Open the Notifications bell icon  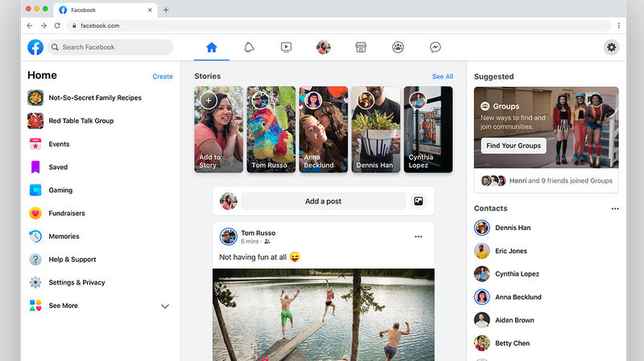coord(249,47)
